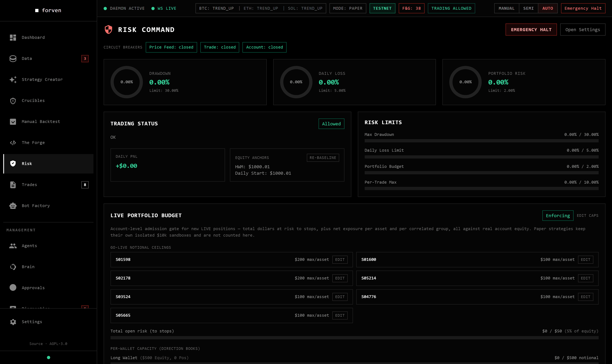612x364 pixels.
Task: Click the Strategy Creator sparkle icon
Action: (x=13, y=80)
